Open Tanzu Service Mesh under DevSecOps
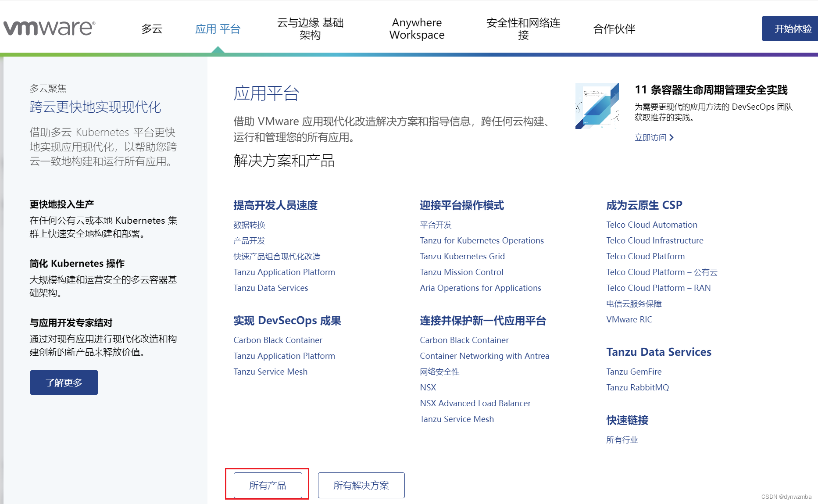Screen dimensions: 818x504 click(x=270, y=372)
